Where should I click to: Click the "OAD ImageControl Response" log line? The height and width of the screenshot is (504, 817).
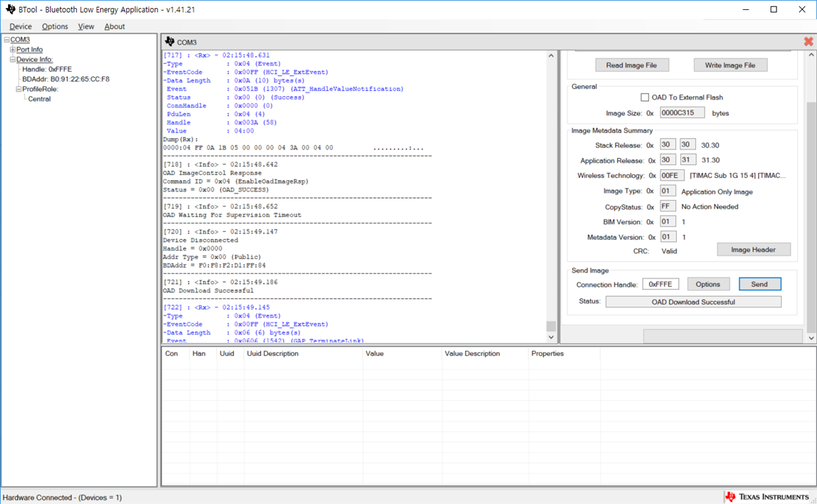pos(212,173)
